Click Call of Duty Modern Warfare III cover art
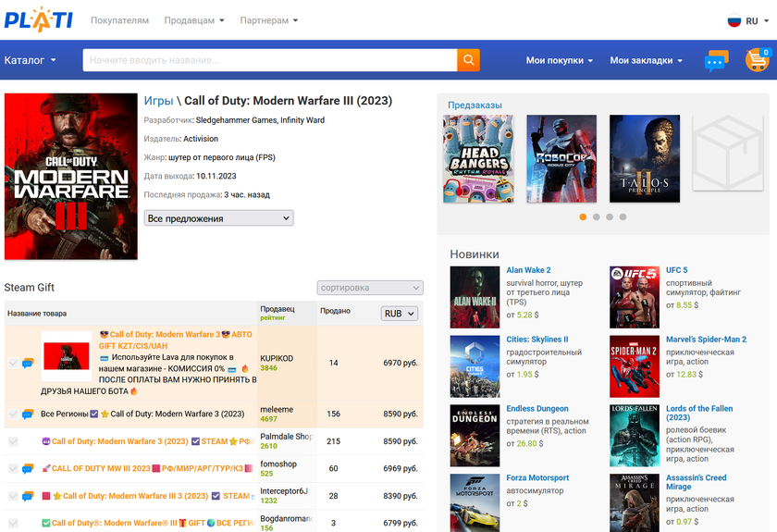This screenshot has width=777, height=532. (71, 177)
